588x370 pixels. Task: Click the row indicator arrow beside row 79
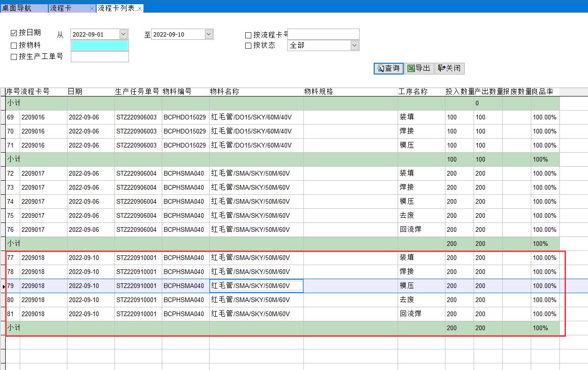tap(4, 286)
